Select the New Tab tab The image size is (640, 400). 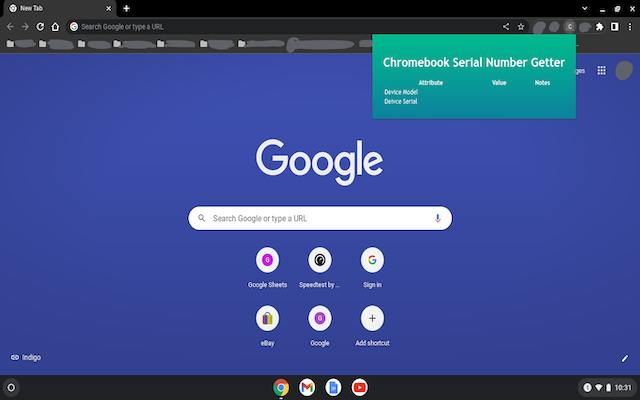pyautogui.click(x=60, y=8)
